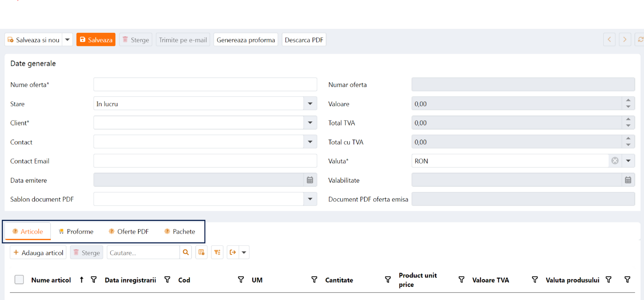Increase the Valoare spinner value

coord(628,101)
